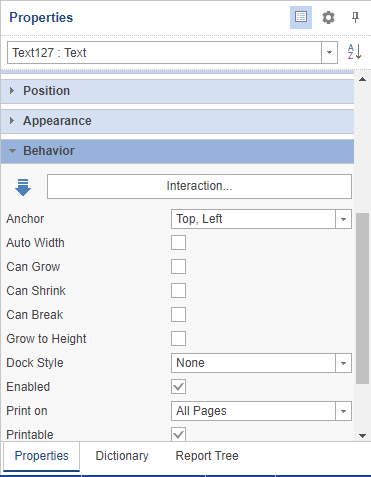Enable the Can Break checkbox
The image size is (371, 477).
[178, 314]
